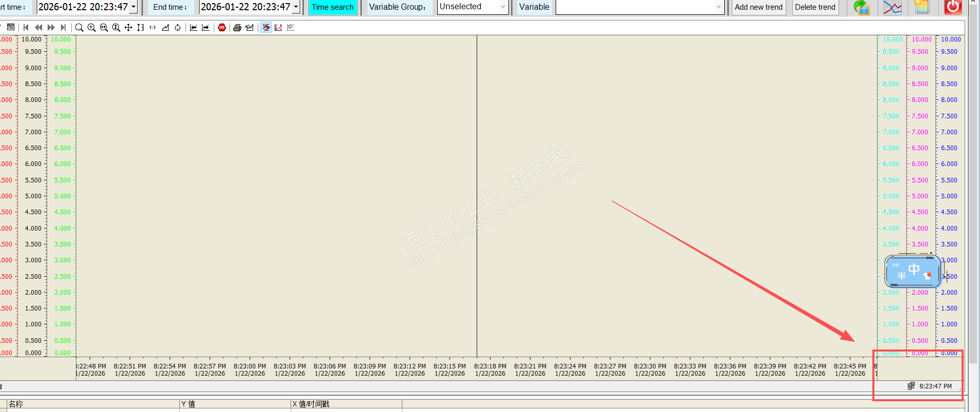Go to the previous data record
Screen dimensions: 980x412
(x=38, y=27)
